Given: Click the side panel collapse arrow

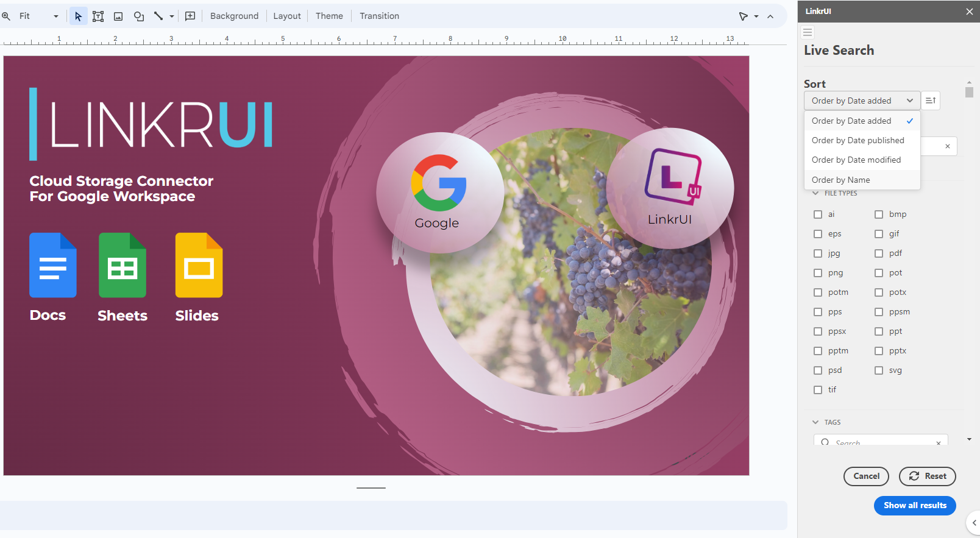Looking at the screenshot, I should pos(974,523).
